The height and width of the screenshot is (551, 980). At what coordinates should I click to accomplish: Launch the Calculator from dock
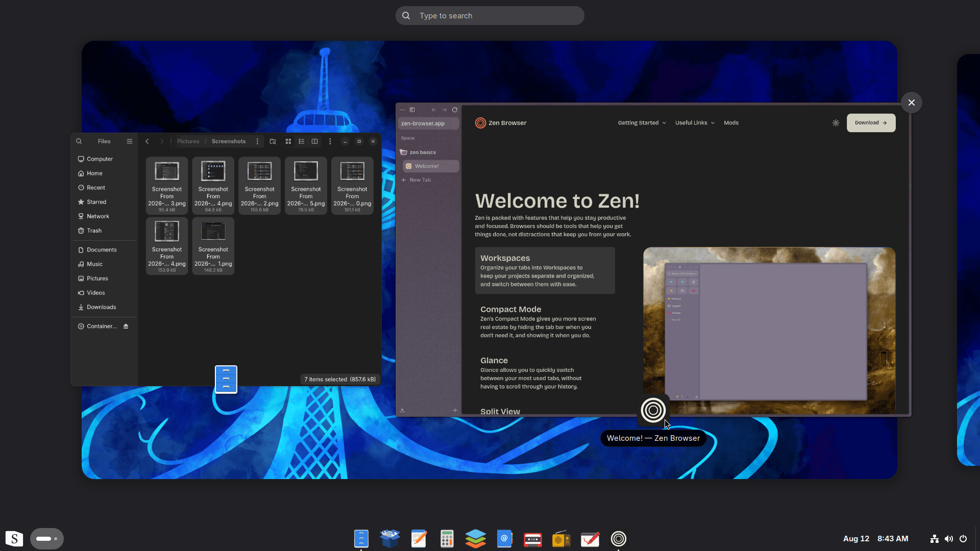point(447,539)
